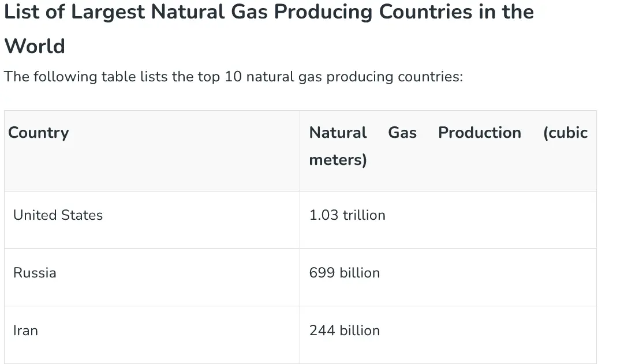Click '(cubic' in the table header

coord(565,133)
